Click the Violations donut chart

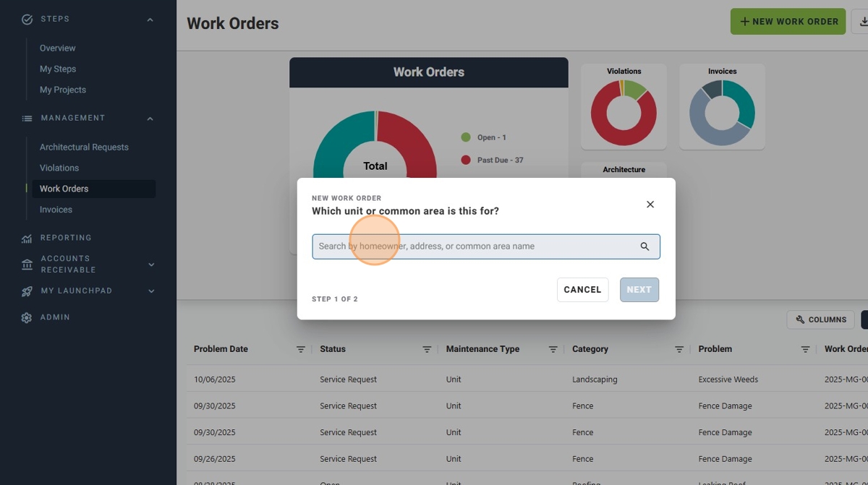pyautogui.click(x=624, y=113)
